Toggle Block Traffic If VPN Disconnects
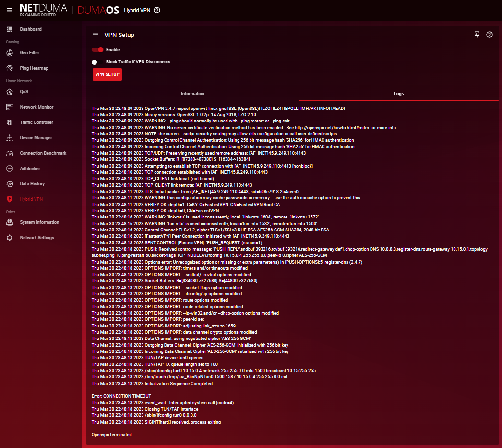The width and height of the screenshot is (502, 448). coord(95,62)
